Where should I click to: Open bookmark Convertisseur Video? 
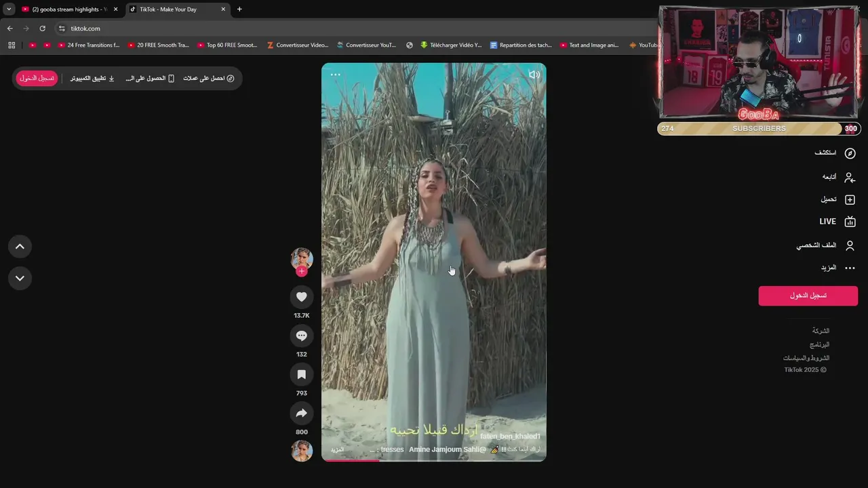click(298, 45)
